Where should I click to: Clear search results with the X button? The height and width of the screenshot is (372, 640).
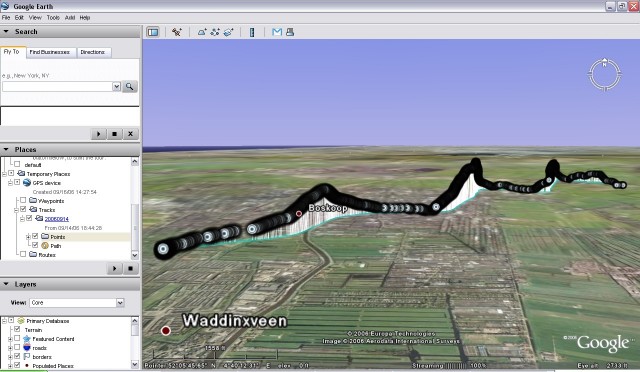pos(130,134)
